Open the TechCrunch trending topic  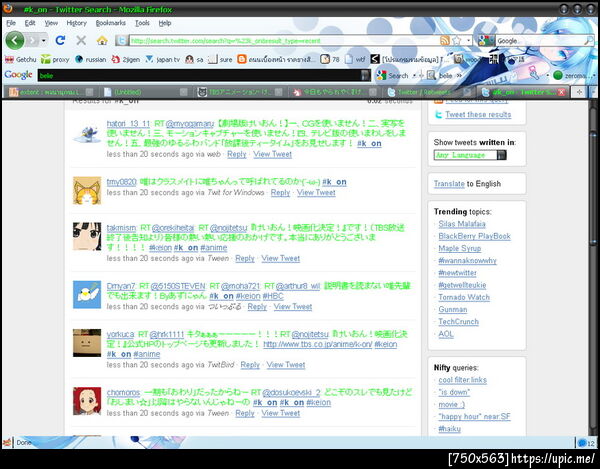[x=458, y=322]
